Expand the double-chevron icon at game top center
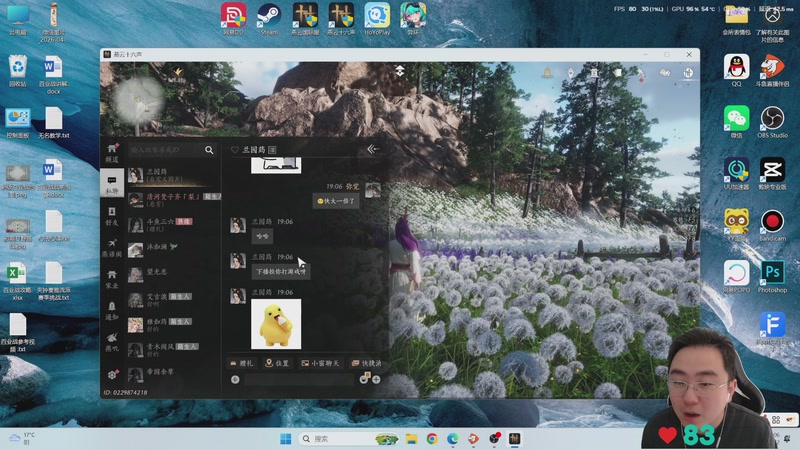The width and height of the screenshot is (800, 450). tap(400, 70)
